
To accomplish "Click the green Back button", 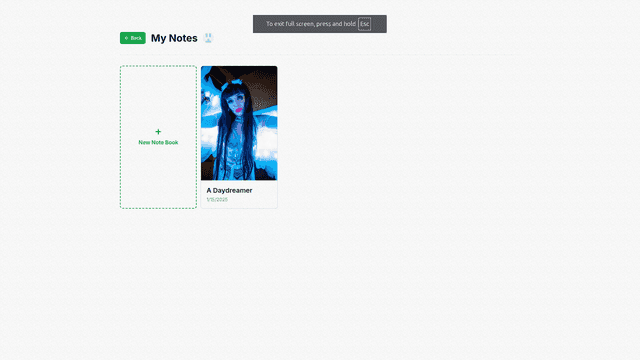I will (133, 38).
